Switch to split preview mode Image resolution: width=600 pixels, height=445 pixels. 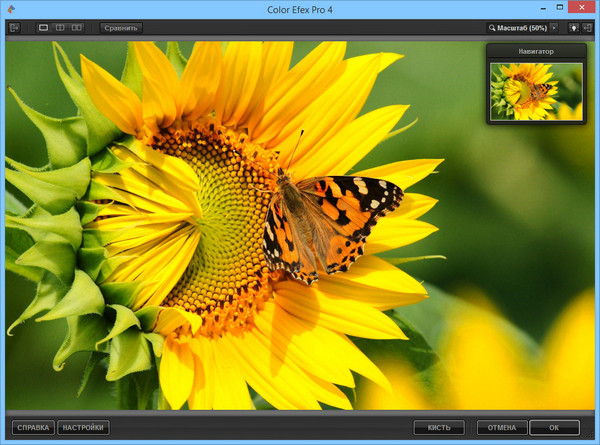[x=60, y=28]
